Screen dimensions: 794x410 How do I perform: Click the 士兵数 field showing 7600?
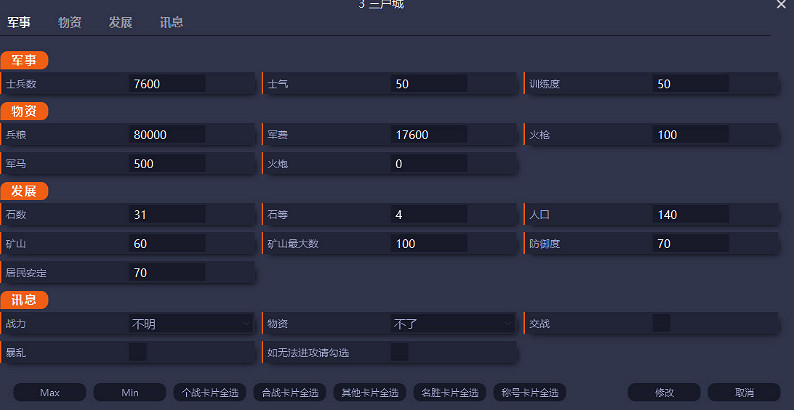pyautogui.click(x=167, y=84)
